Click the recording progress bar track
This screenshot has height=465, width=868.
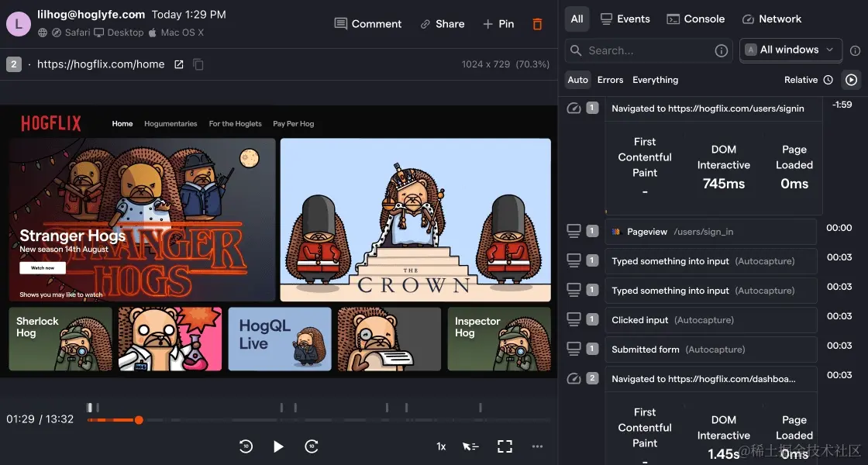319,420
